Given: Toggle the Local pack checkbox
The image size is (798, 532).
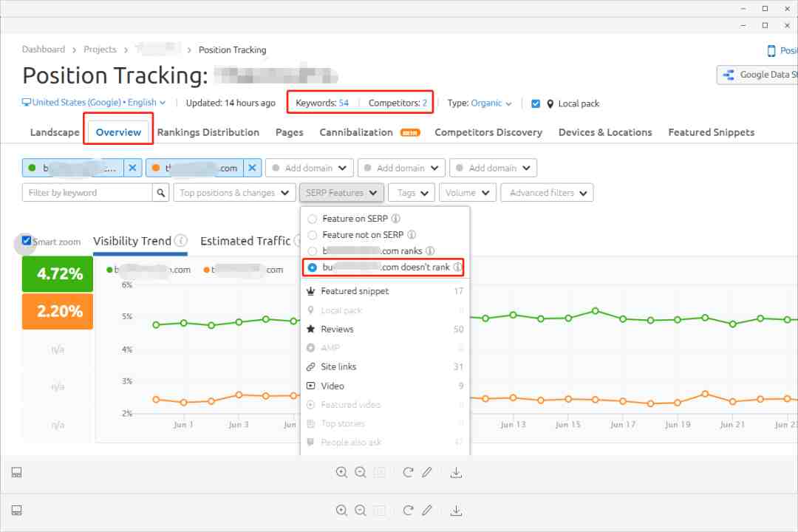Looking at the screenshot, I should tap(536, 104).
